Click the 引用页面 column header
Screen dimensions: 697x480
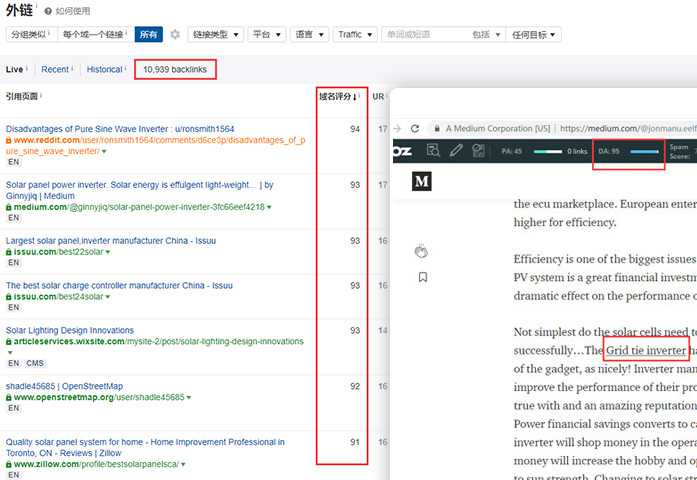click(x=22, y=96)
